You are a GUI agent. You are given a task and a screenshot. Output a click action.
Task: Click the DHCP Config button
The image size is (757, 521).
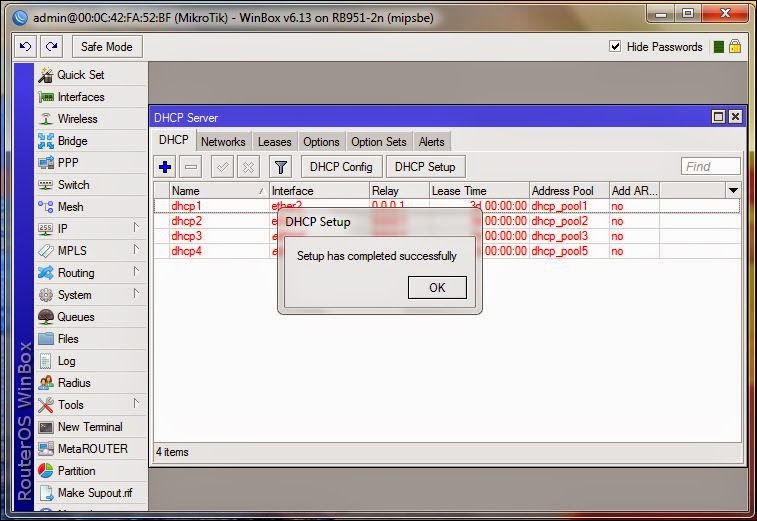[x=341, y=167]
